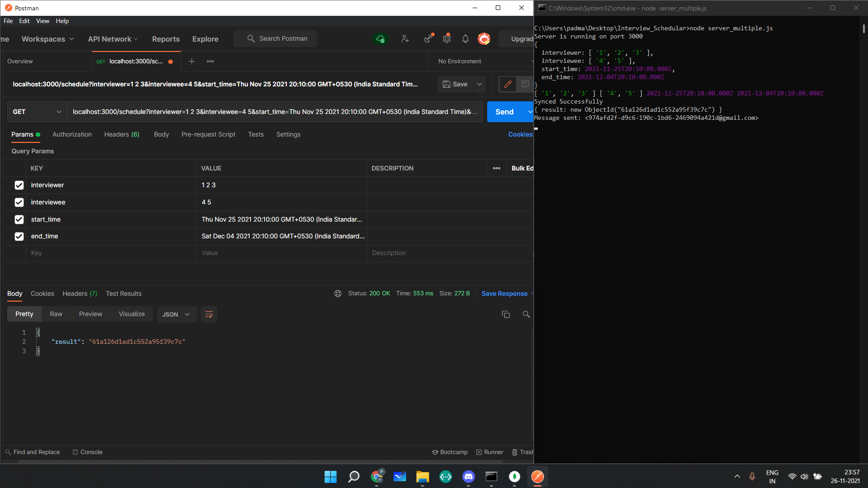Click the empty Key field in query params
Viewport: 868px width, 488px height.
111,253
